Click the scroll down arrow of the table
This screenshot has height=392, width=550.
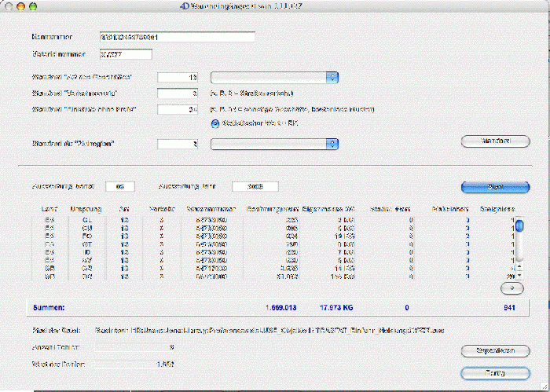coord(519,277)
